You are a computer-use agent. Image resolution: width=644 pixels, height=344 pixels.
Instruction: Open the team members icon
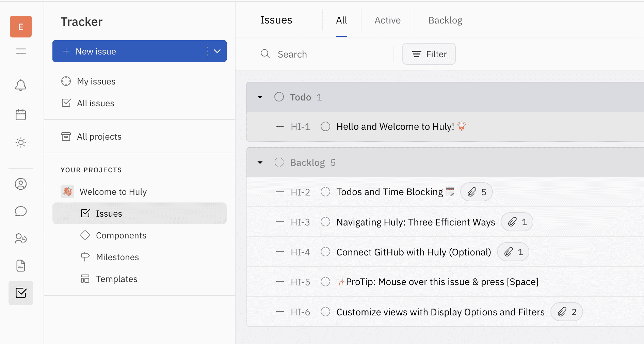point(21,238)
